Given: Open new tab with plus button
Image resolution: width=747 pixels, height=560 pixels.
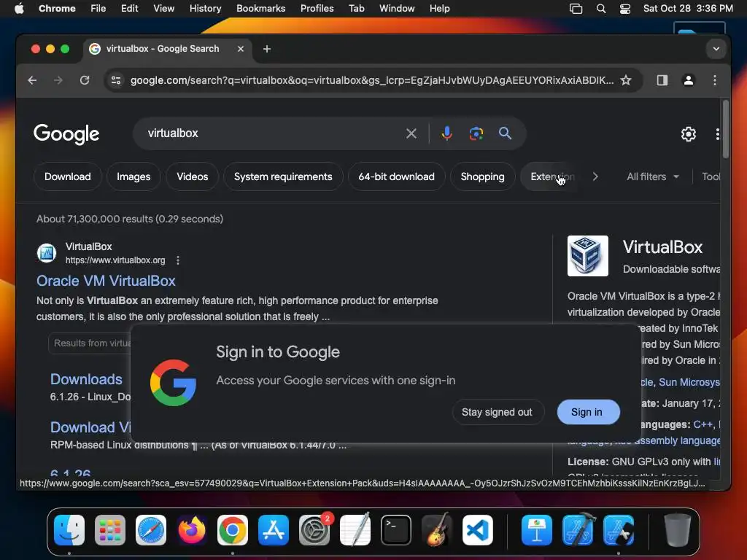Looking at the screenshot, I should pyautogui.click(x=267, y=49).
